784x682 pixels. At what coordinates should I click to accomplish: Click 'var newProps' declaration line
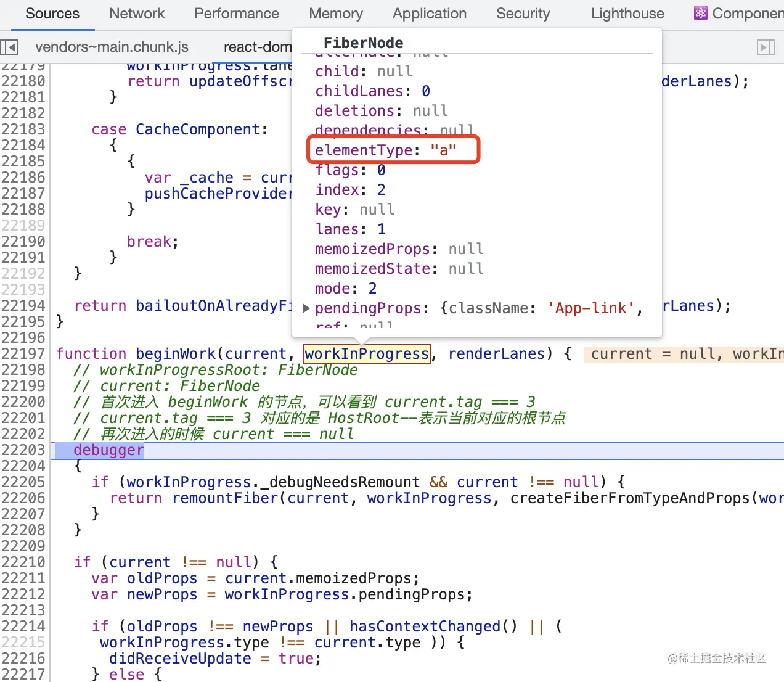pos(282,594)
